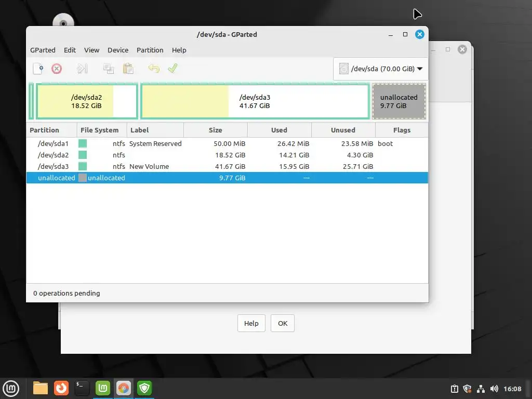This screenshot has width=532, height=399.
Task: Click the green Mint app taskbar icon
Action: click(103, 388)
